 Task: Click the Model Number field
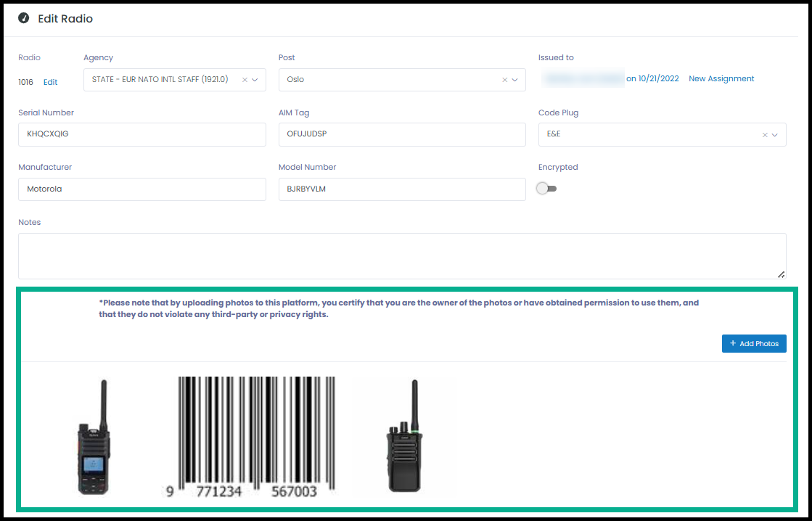[x=402, y=189]
